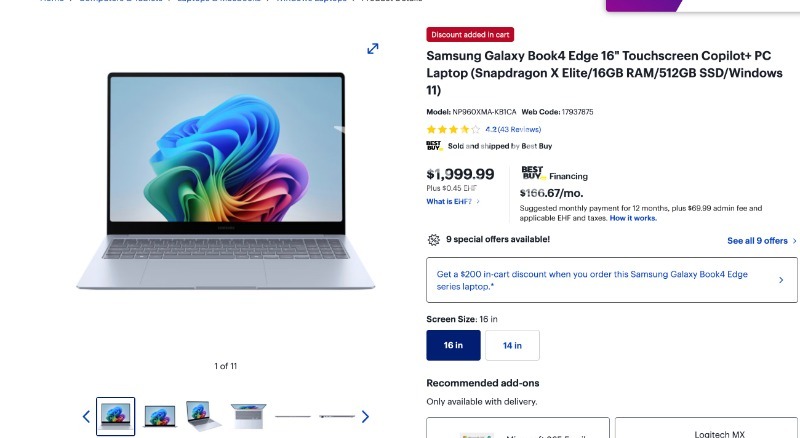Select the top-down keyboard fourth thumbnail

click(248, 416)
